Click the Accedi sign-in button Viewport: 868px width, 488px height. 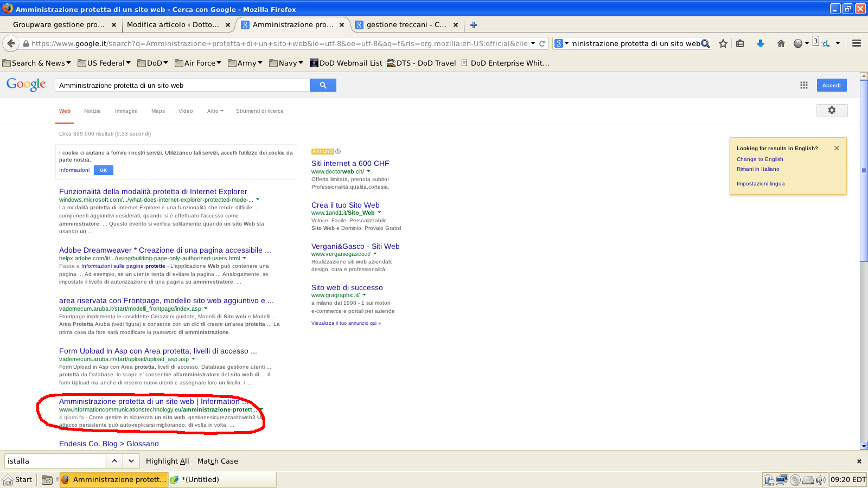click(x=832, y=85)
